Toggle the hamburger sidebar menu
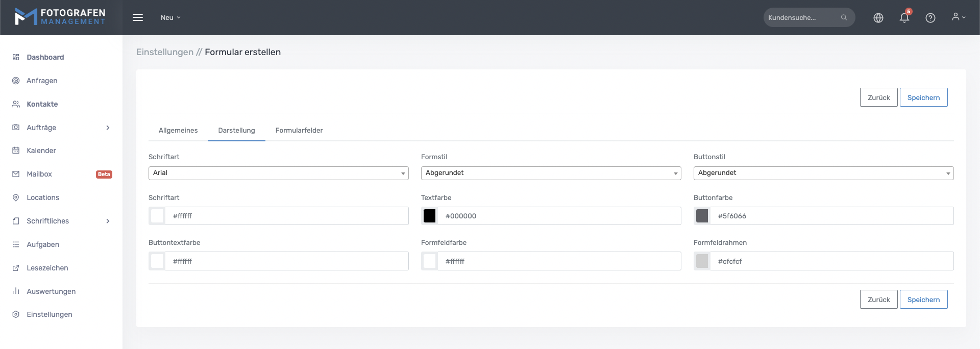Image resolution: width=980 pixels, height=349 pixels. [138, 17]
